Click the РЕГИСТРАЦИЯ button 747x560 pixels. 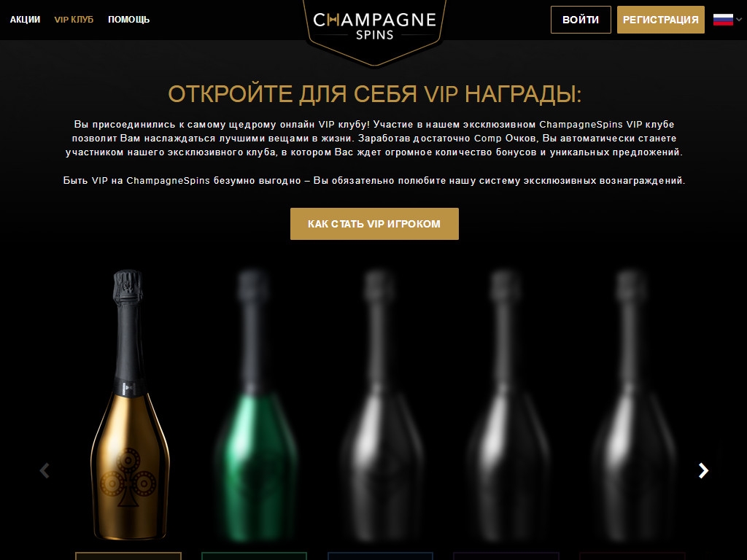(x=661, y=20)
